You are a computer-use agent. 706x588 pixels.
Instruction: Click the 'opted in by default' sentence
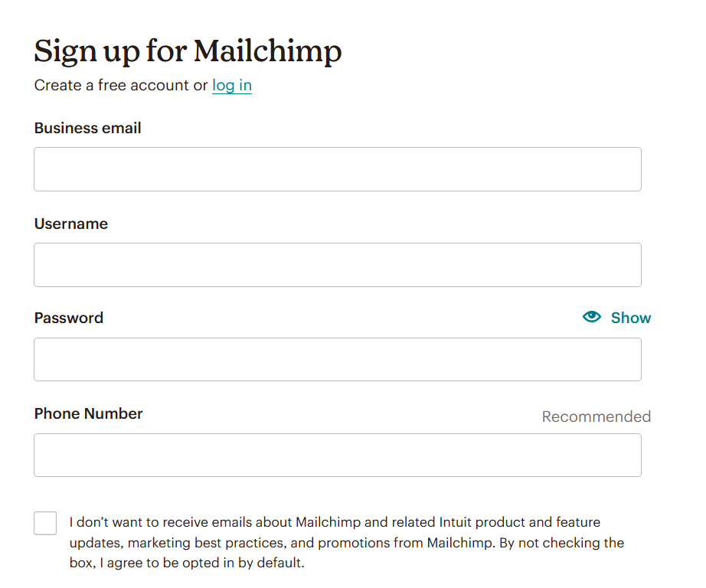coord(187,563)
